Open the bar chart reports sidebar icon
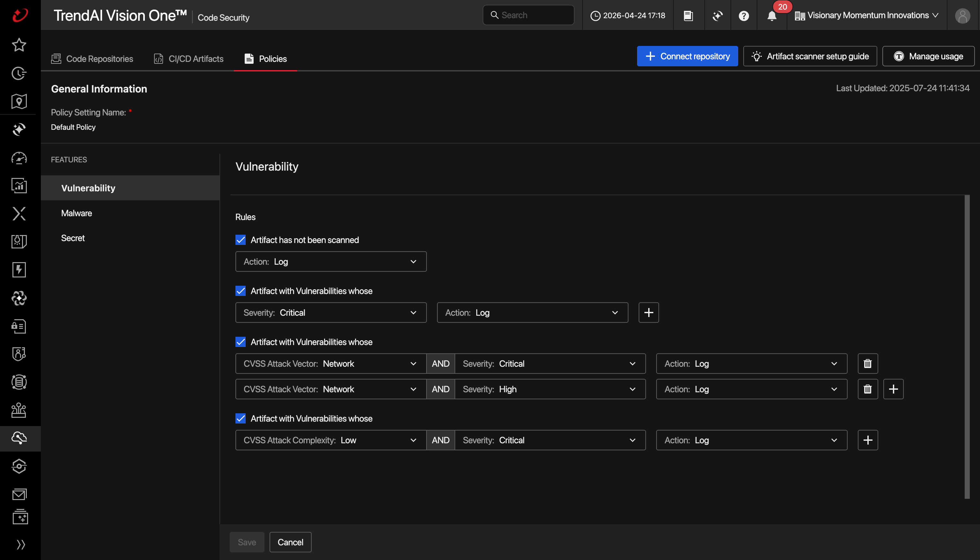 19,185
